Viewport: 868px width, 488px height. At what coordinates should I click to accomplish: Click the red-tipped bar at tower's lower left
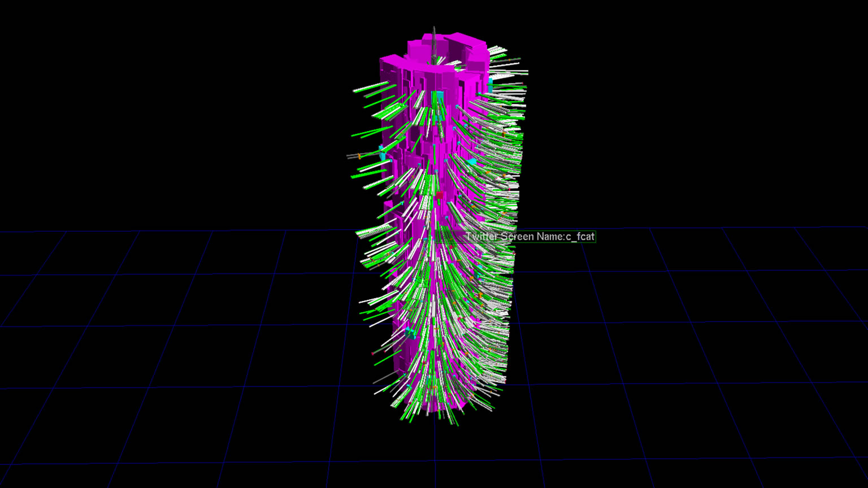click(374, 354)
